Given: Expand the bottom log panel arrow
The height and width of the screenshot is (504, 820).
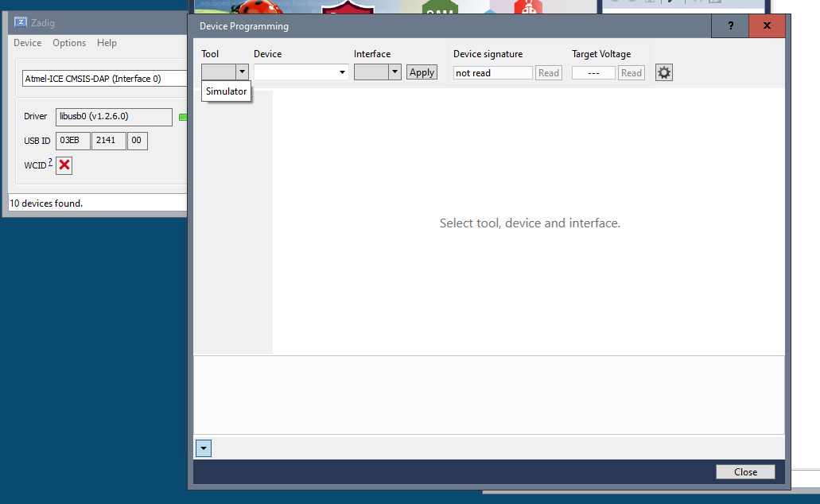Looking at the screenshot, I should (x=204, y=448).
